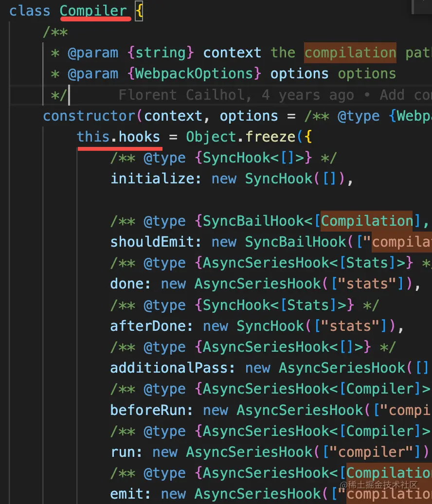Image resolution: width=432 pixels, height=504 pixels.
Task: Click this.hooks property assignment
Action: [x=118, y=137]
